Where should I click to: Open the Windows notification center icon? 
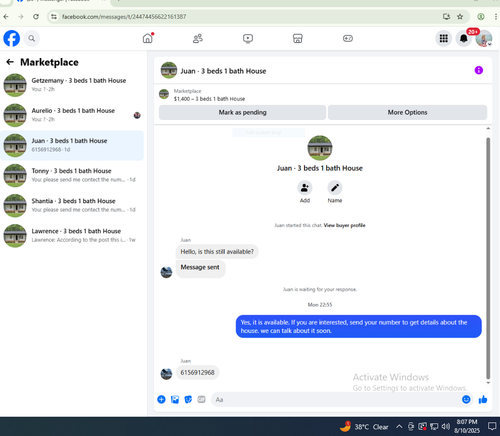point(492,426)
